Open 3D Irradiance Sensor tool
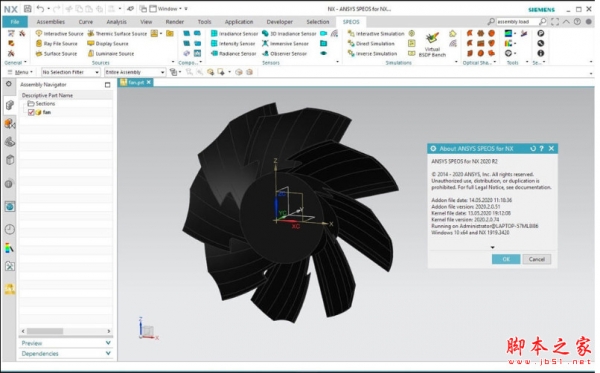Image resolution: width=600 pixels, height=373 pixels. click(x=289, y=34)
